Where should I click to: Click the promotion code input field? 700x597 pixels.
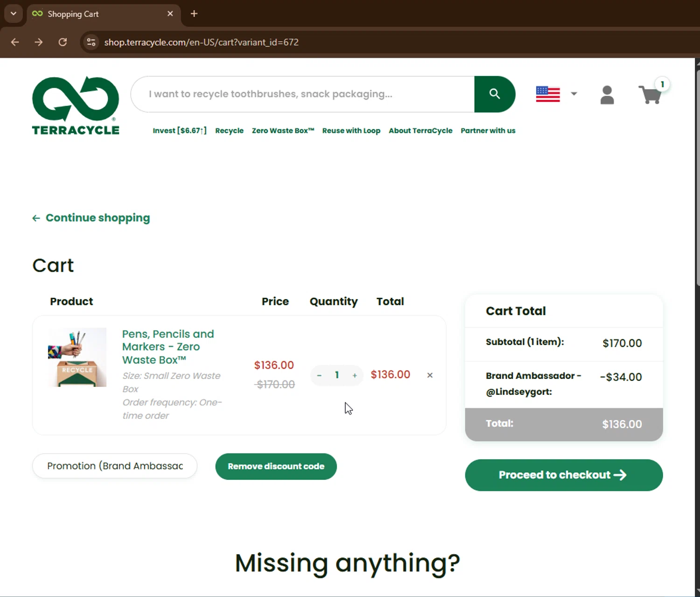point(115,466)
